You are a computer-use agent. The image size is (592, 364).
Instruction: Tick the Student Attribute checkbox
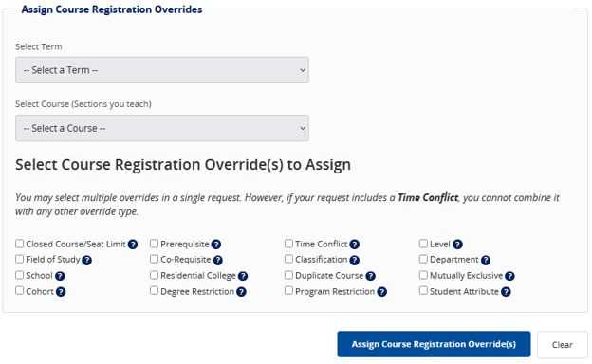[x=423, y=290]
